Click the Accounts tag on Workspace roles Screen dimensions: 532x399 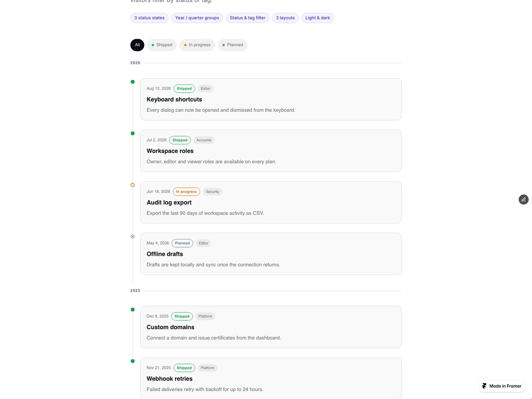tap(204, 140)
